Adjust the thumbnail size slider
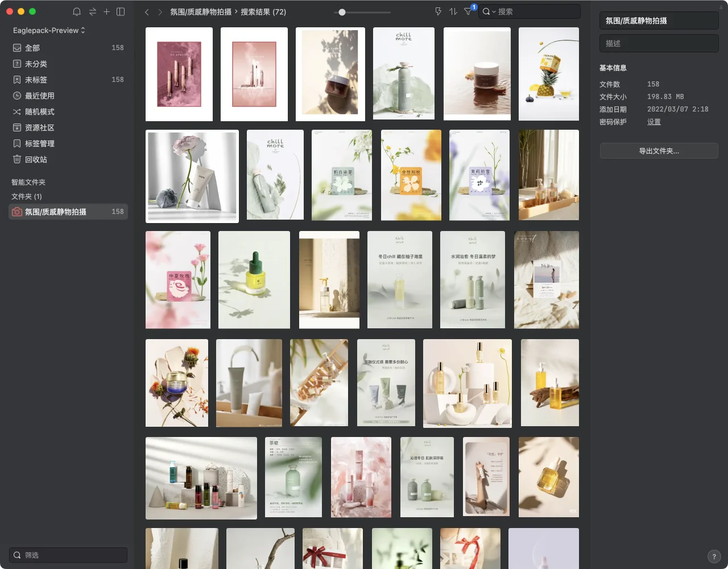This screenshot has height=569, width=728. [x=342, y=12]
